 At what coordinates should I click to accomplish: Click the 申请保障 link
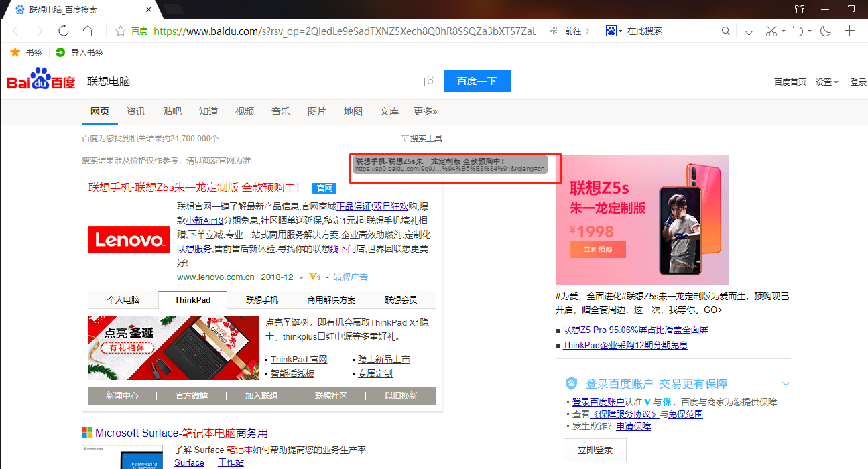coord(633,426)
